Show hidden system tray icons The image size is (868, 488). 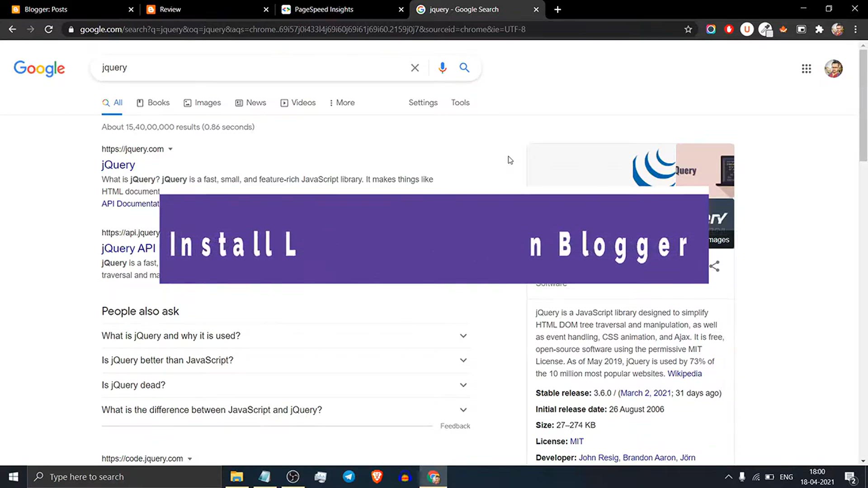pyautogui.click(x=728, y=477)
